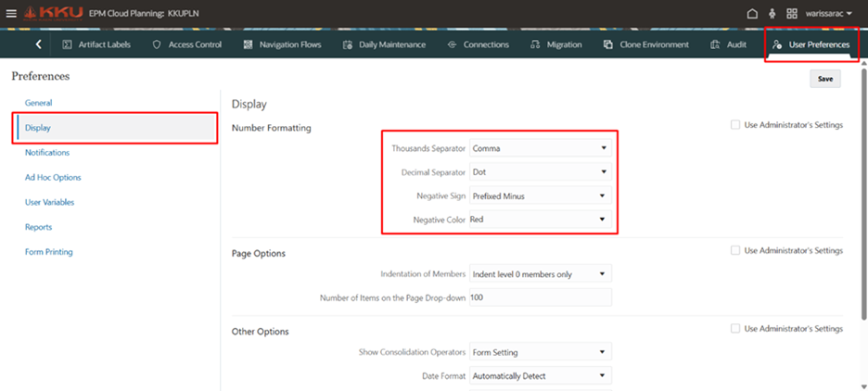Screen dimensions: 868x391
Task: Go to the Home icon
Action: coord(752,14)
